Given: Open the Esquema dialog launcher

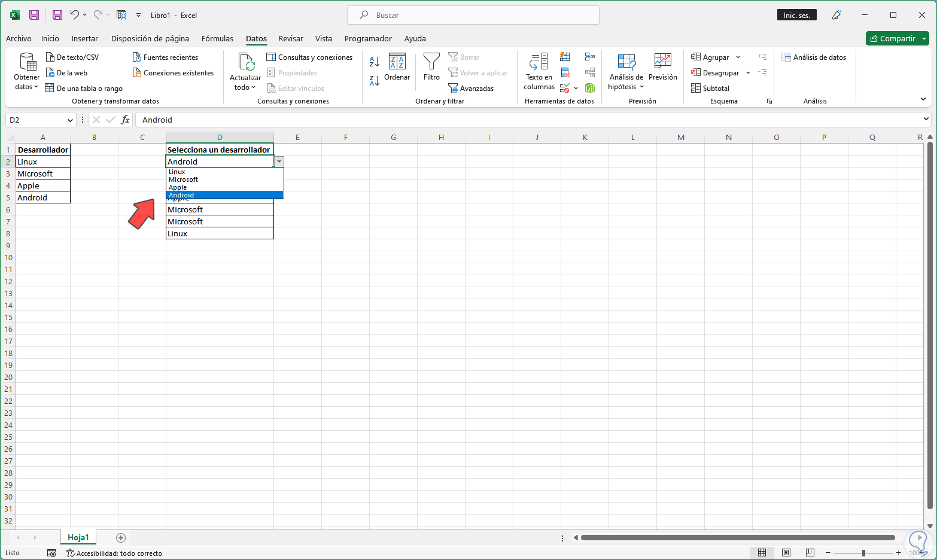Looking at the screenshot, I should [x=769, y=102].
